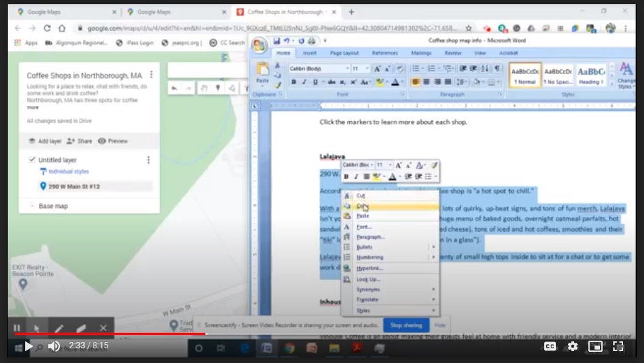
Task: Switch to the Page Layout ribbon tab
Action: [344, 53]
